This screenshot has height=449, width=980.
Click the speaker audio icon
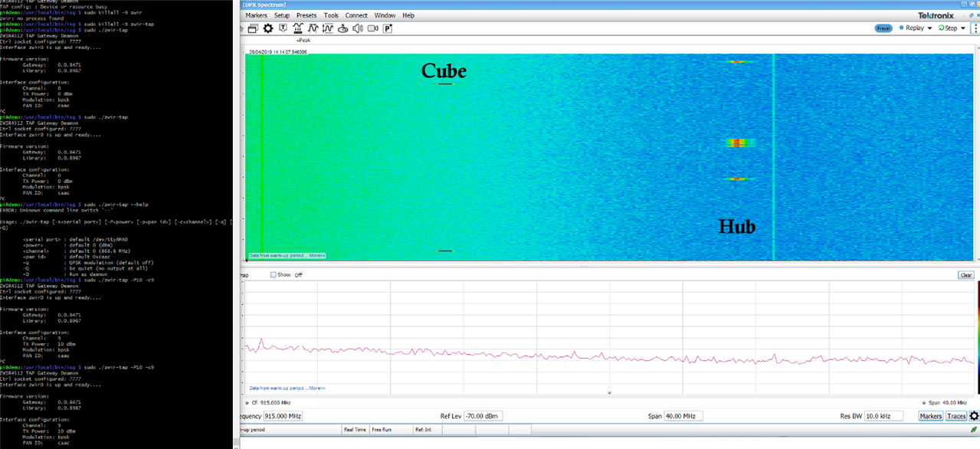pyautogui.click(x=357, y=28)
